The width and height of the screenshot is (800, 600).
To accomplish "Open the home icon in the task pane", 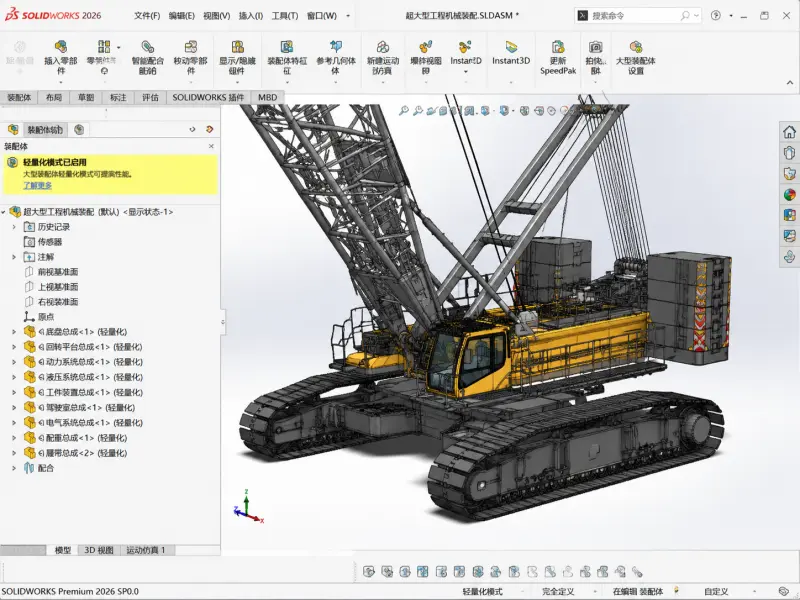I will coord(789,132).
